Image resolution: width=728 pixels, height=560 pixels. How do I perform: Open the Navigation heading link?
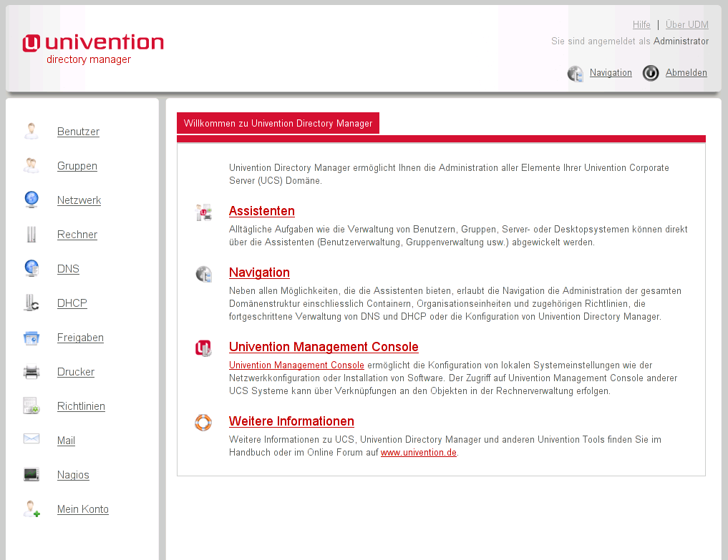[259, 272]
